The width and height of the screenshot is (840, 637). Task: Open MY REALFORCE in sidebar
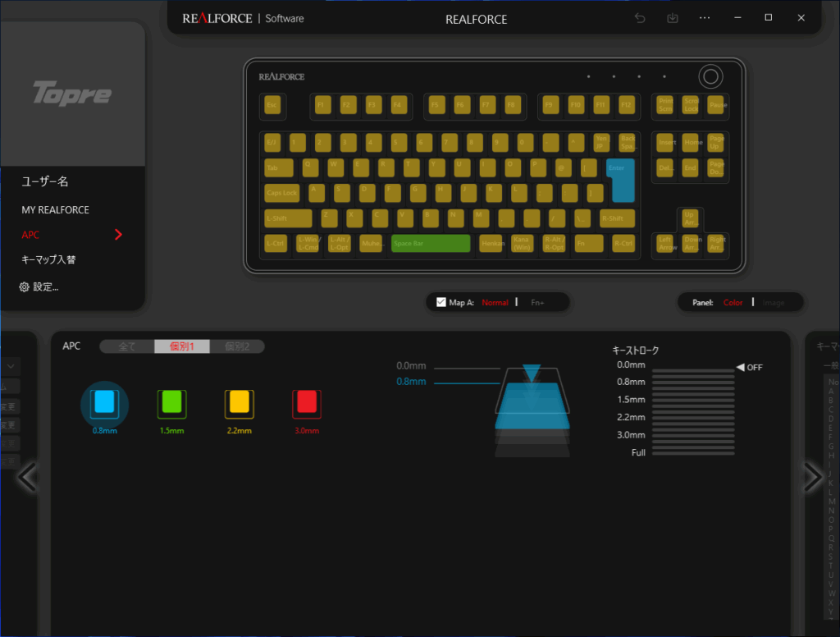tap(55, 209)
